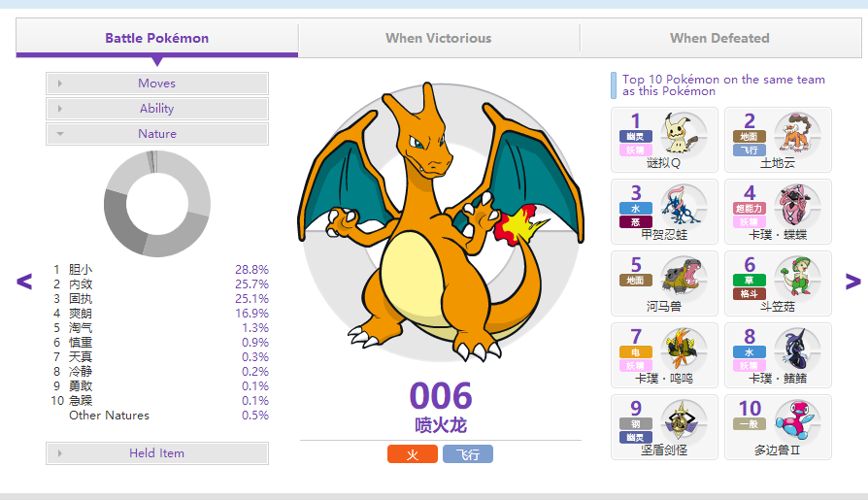Go to next Pokémon with right arrow
Screen dimensions: 868x500
click(x=853, y=282)
